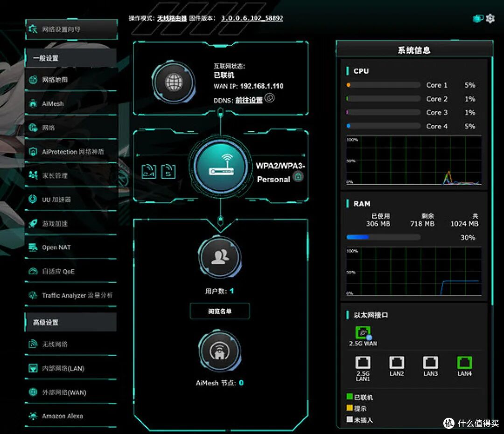Click the AiMesh node count 0
This screenshot has width=504, height=434.
pyautogui.click(x=241, y=383)
